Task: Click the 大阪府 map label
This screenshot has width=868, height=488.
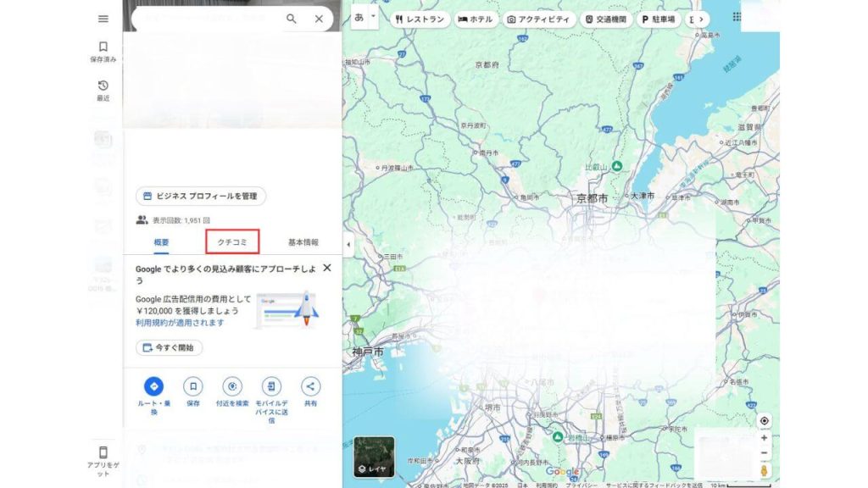Action: [467, 460]
